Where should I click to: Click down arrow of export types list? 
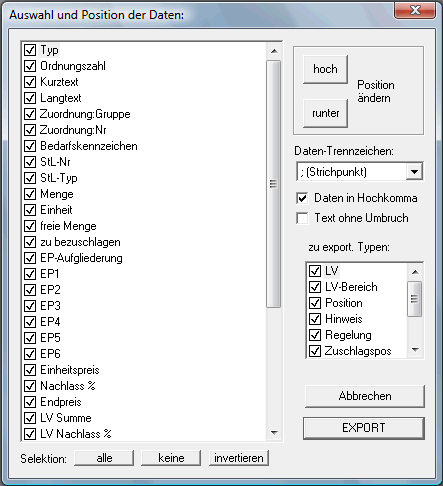pyautogui.click(x=415, y=350)
